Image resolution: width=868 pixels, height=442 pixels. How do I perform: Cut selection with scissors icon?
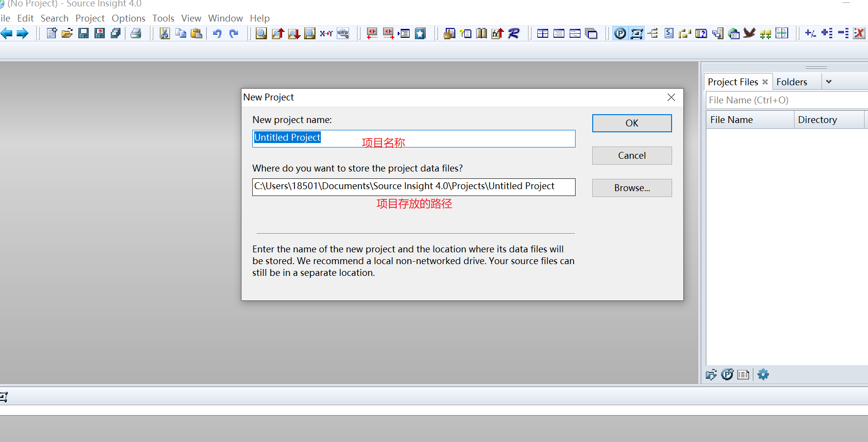pyautogui.click(x=165, y=33)
